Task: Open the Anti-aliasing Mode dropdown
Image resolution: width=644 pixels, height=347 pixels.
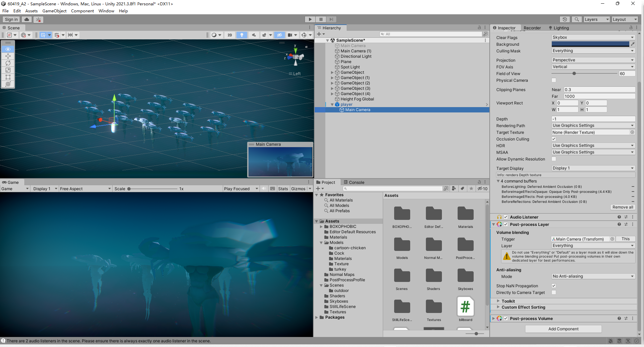Action: [593, 276]
